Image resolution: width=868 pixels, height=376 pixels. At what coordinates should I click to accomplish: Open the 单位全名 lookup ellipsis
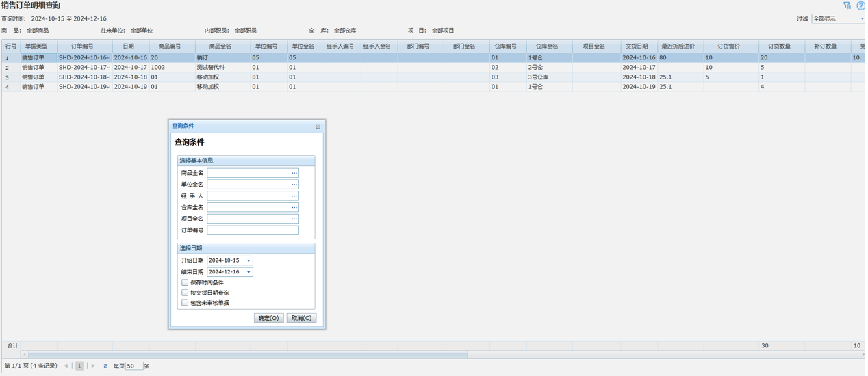click(x=294, y=185)
